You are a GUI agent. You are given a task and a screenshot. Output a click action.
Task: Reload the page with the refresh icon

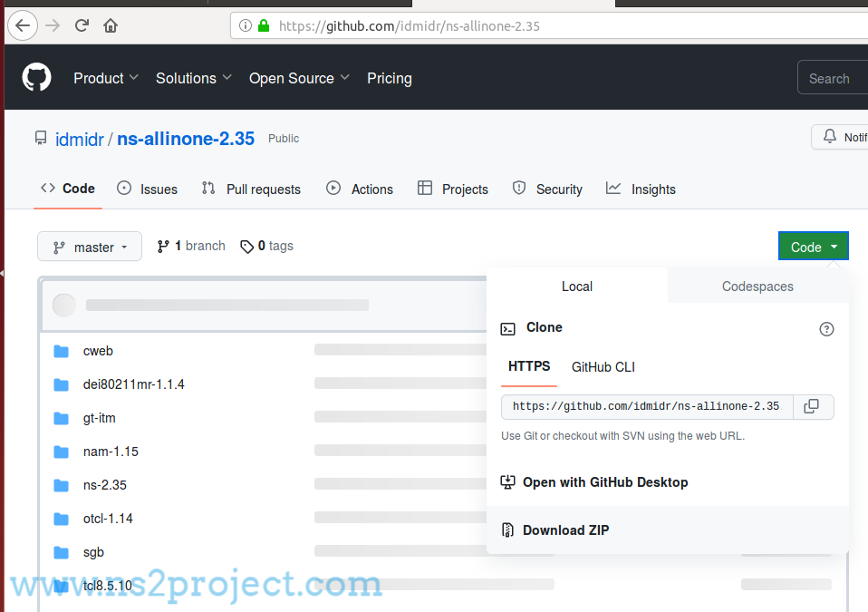pos(82,25)
